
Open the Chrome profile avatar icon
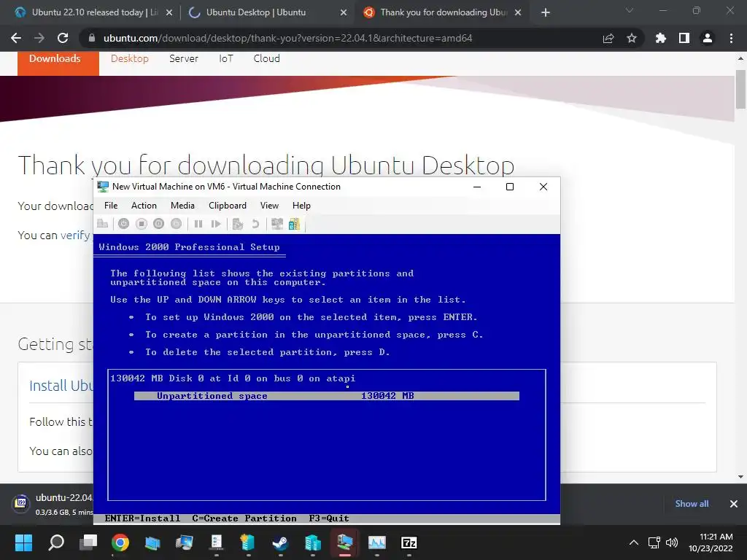click(708, 38)
